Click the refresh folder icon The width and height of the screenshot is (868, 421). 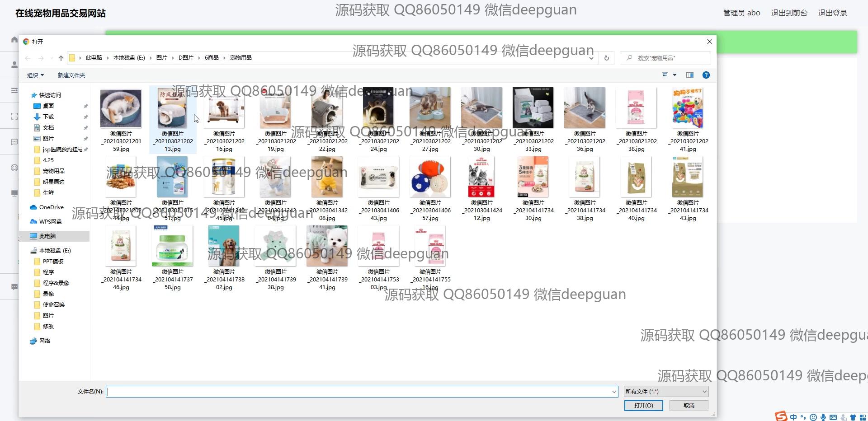pyautogui.click(x=607, y=58)
